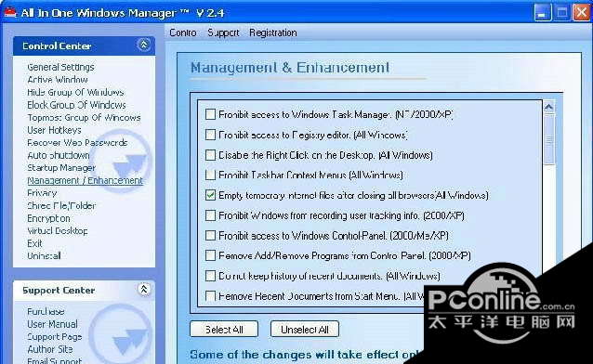
Task: Open Shred File/Folder tool
Action: tap(61, 205)
